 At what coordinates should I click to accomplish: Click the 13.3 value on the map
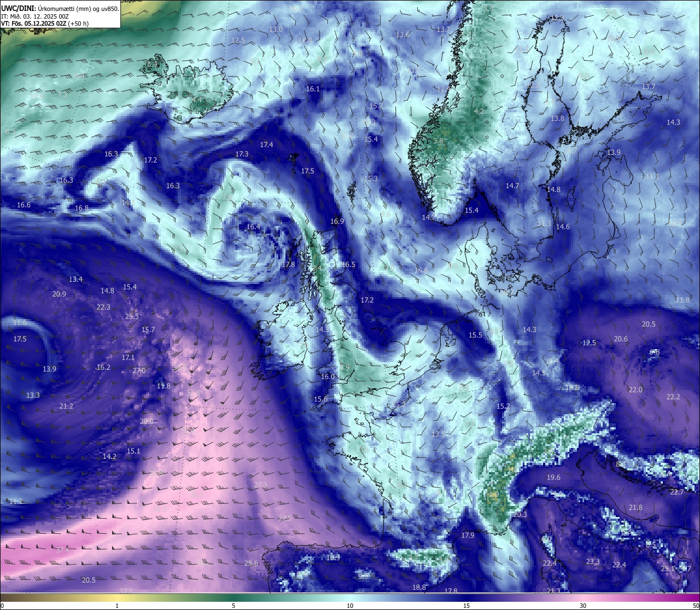tap(33, 395)
